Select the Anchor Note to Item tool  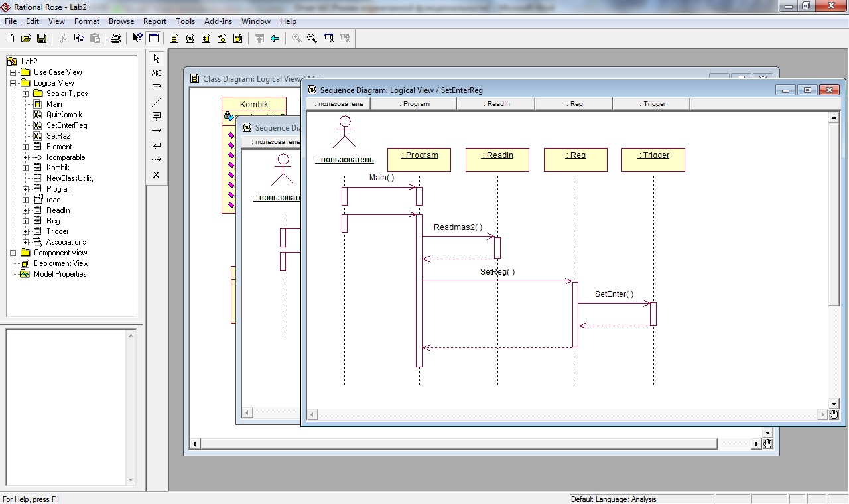pyautogui.click(x=157, y=102)
